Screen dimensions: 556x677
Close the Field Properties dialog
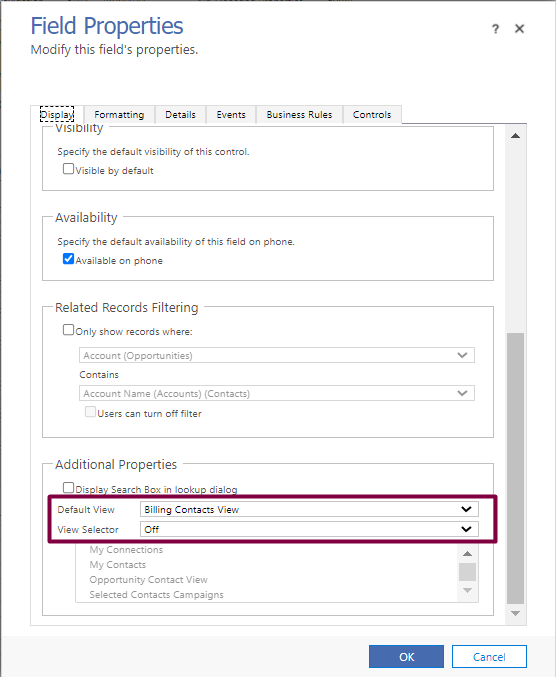[x=519, y=29]
